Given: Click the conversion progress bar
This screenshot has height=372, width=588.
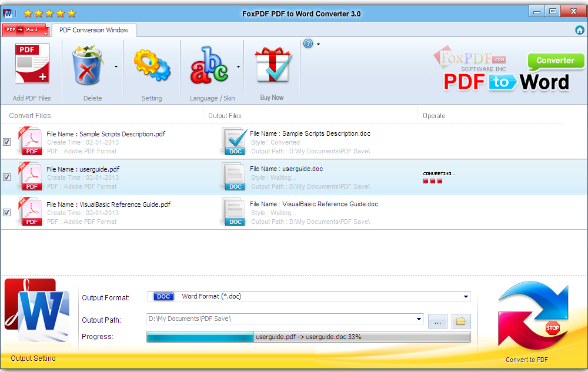Looking at the screenshot, I should click(308, 337).
